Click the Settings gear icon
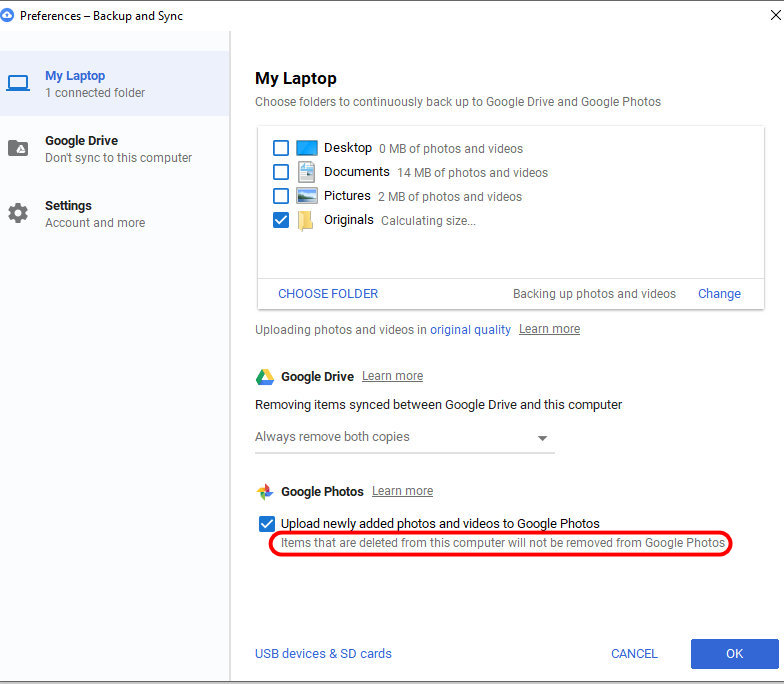The height and width of the screenshot is (684, 784). [18, 213]
